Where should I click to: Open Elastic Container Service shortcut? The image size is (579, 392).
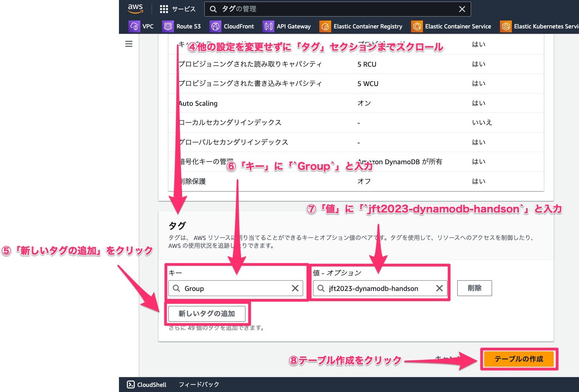coord(451,26)
